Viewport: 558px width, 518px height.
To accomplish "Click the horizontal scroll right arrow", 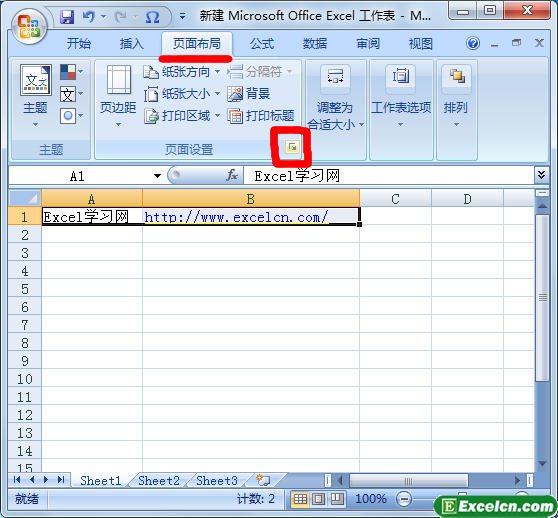I will [517, 481].
